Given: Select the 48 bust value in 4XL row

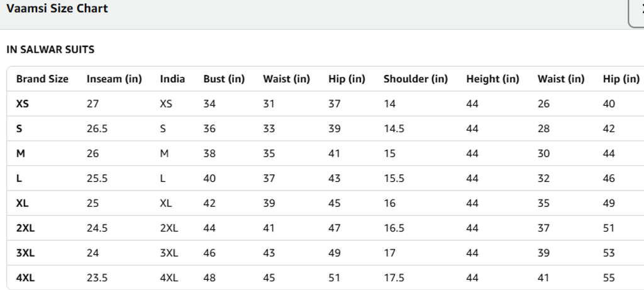Looking at the screenshot, I should pos(209,277).
